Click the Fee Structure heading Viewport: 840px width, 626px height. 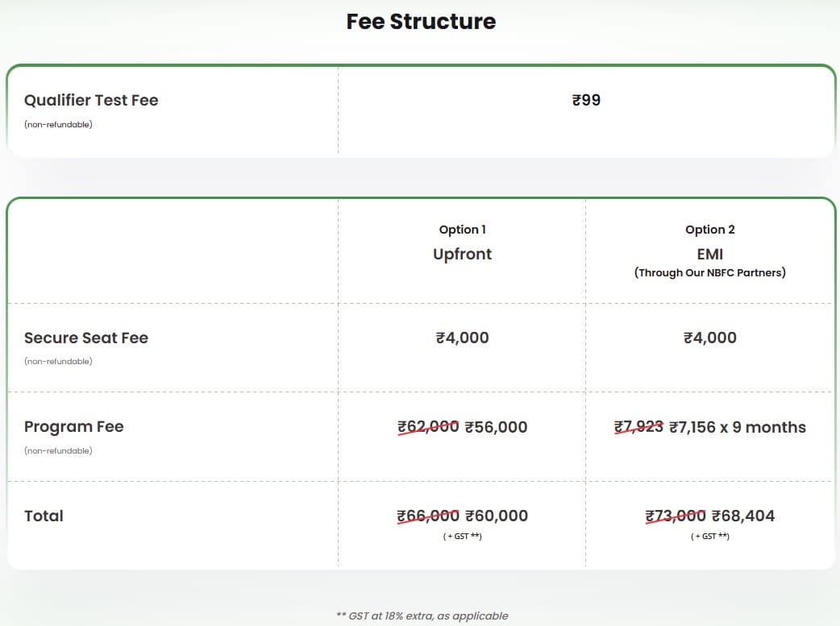coord(421,21)
